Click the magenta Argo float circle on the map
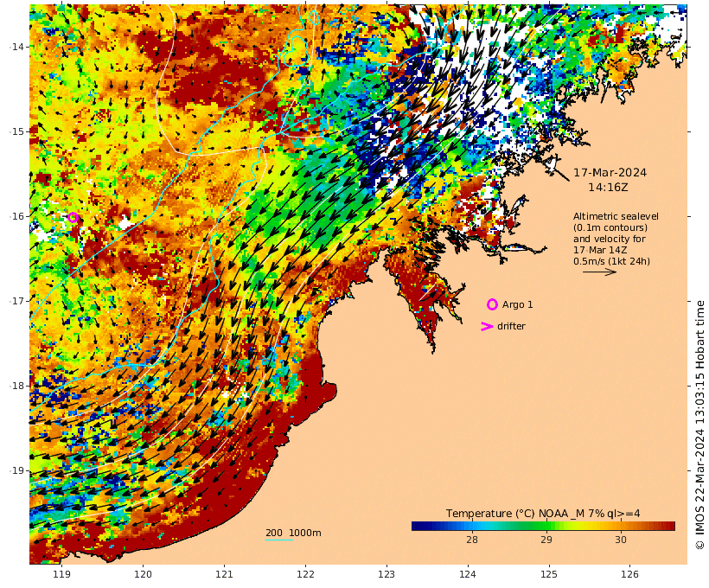Image resolution: width=709 pixels, height=588 pixels. pyautogui.click(x=73, y=218)
